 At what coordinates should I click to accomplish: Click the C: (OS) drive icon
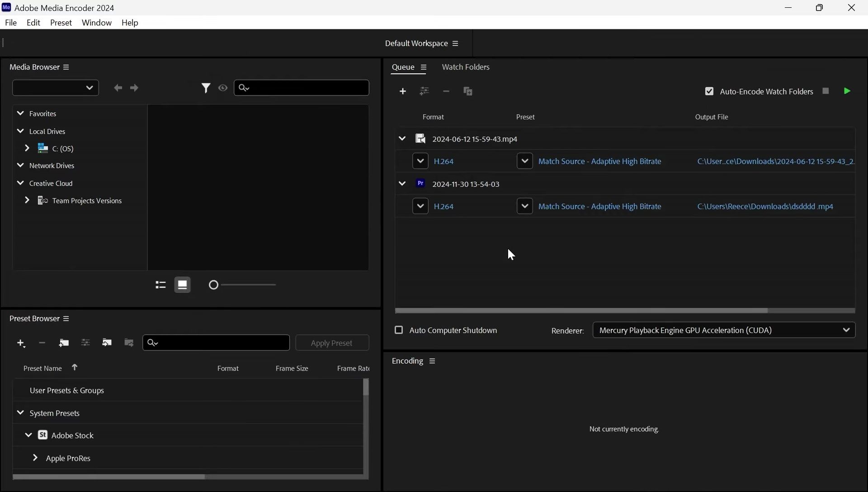tap(43, 148)
